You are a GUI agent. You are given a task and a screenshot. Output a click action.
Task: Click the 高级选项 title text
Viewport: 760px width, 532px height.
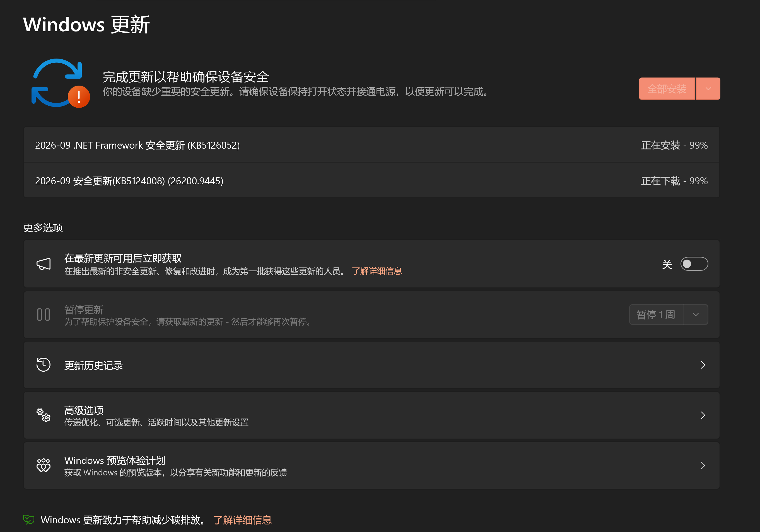84,410
